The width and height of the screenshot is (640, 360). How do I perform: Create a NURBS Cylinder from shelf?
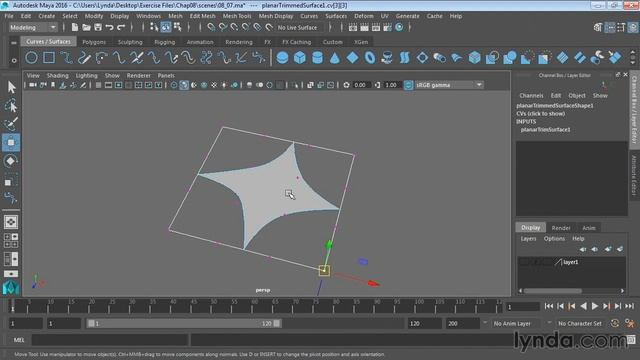pyautogui.click(x=318, y=58)
